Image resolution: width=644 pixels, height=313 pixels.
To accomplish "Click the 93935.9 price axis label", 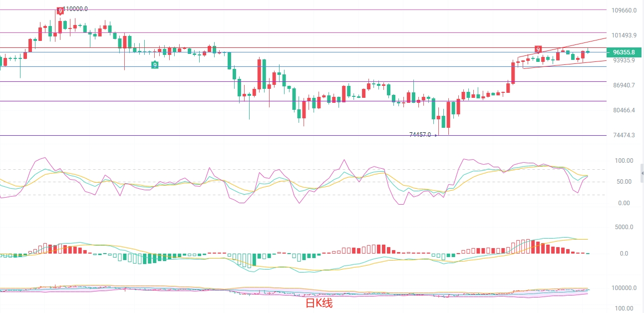I will point(624,60).
